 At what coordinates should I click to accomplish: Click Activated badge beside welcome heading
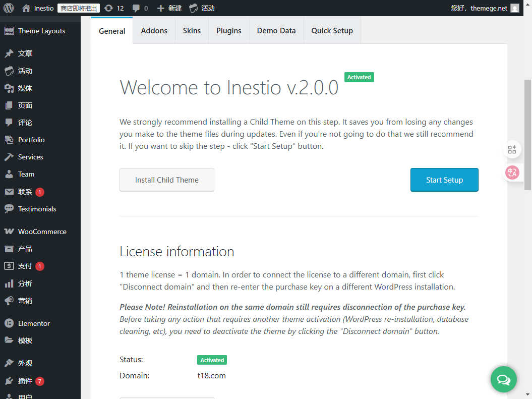pyautogui.click(x=359, y=77)
